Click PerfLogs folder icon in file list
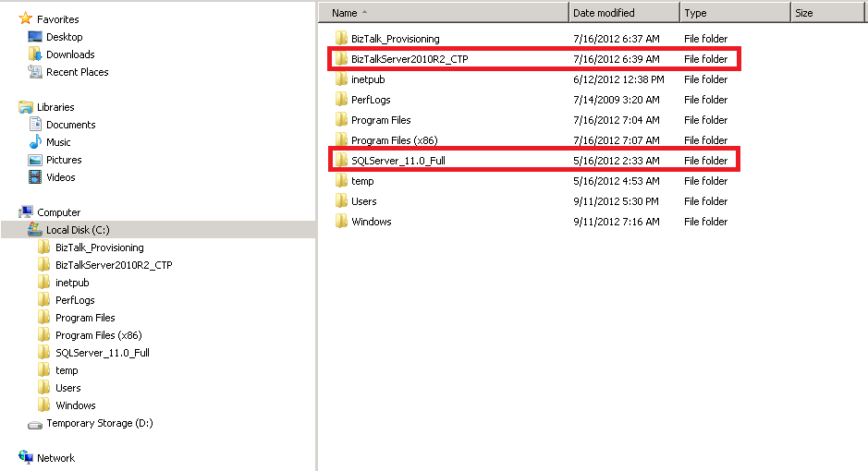This screenshot has height=471, width=868. coord(341,100)
